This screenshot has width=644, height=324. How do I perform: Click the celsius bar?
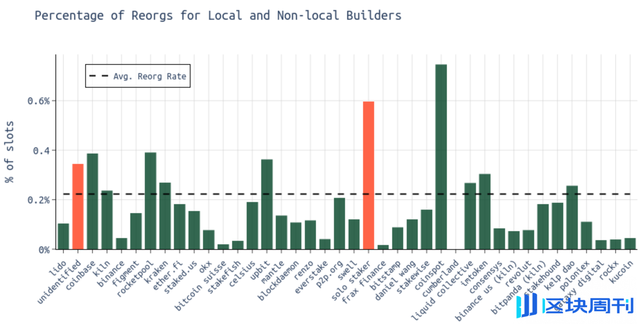pyautogui.click(x=252, y=226)
